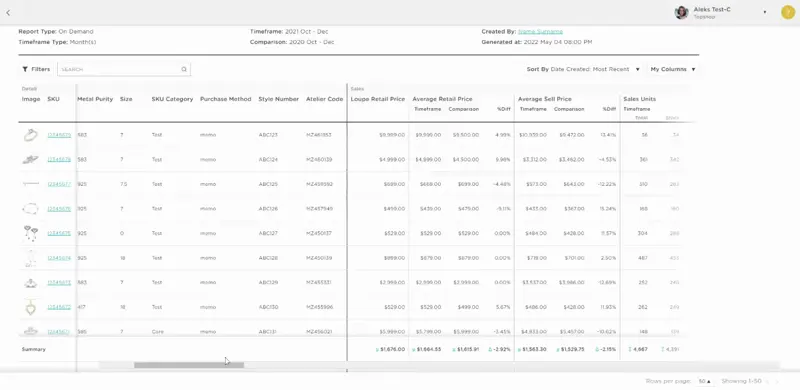Open the Sort By dropdown
This screenshot has width=800, height=390.
pos(583,69)
